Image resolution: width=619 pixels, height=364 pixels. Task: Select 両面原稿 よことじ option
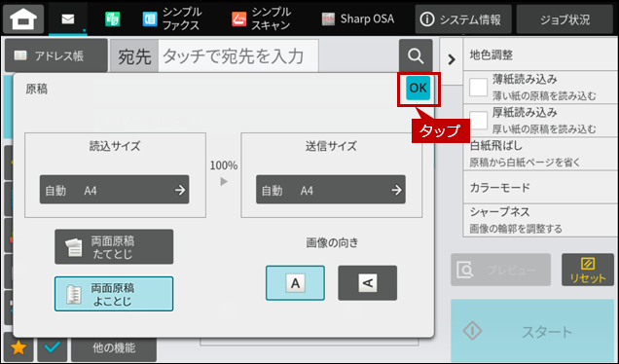pyautogui.click(x=114, y=294)
